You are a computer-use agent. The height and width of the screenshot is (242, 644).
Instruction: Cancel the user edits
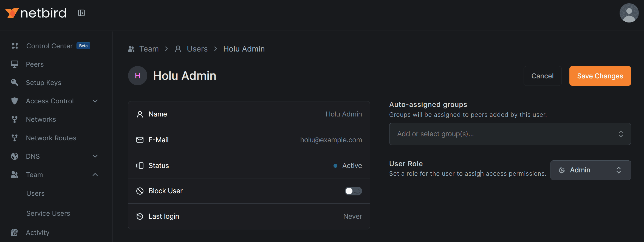(x=542, y=76)
